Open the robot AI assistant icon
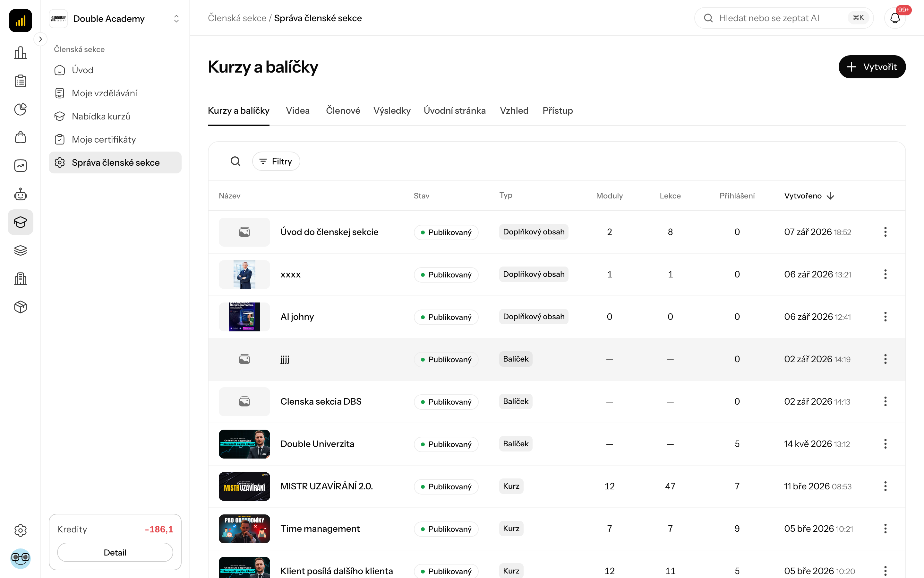924x578 pixels. [20, 194]
